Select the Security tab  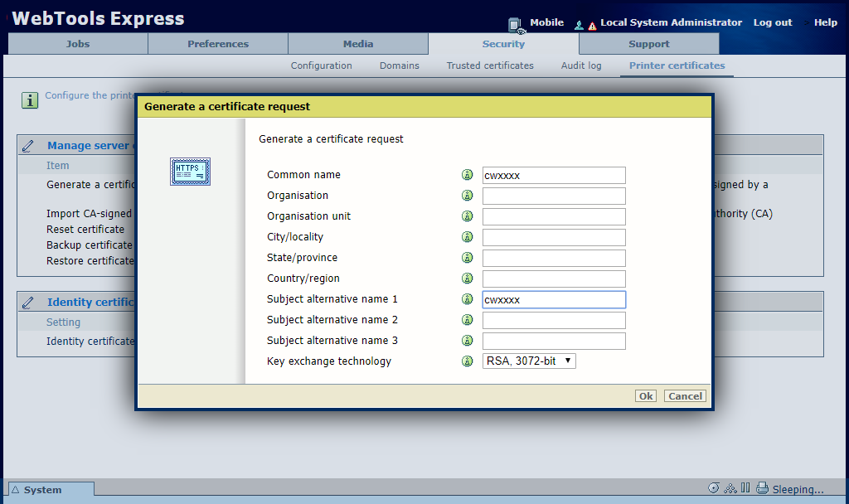[503, 44]
